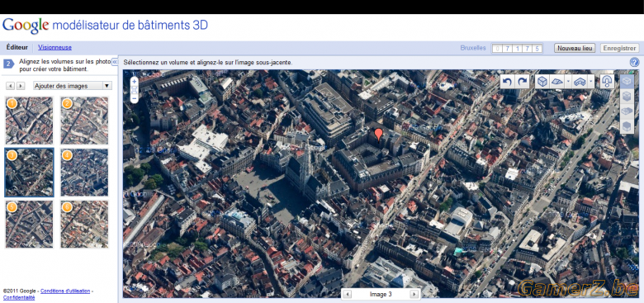Select thumbnail image 1
Viewport: 644px width, 303px height.
[29, 121]
